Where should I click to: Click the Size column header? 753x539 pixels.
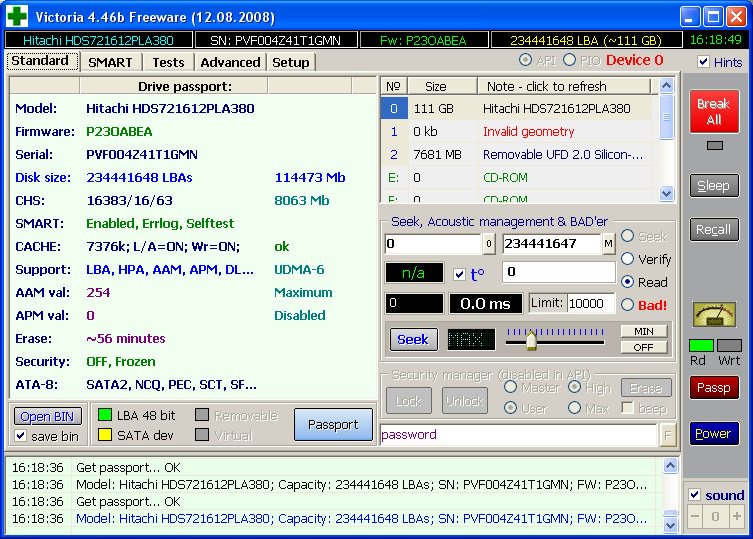pyautogui.click(x=442, y=86)
